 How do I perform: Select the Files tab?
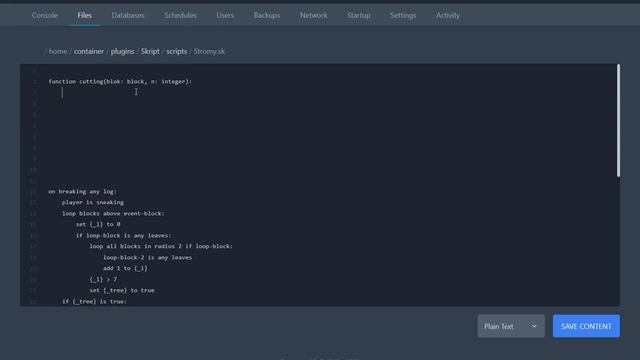[x=84, y=15]
